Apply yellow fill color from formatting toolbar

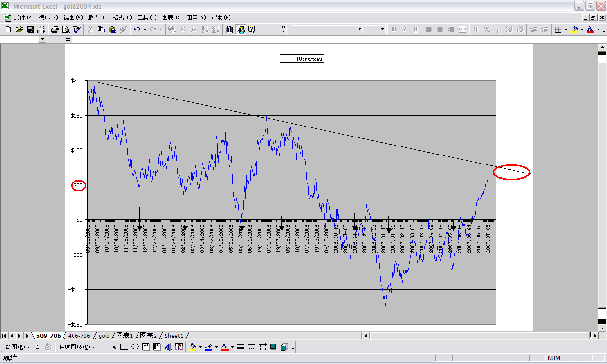click(574, 29)
